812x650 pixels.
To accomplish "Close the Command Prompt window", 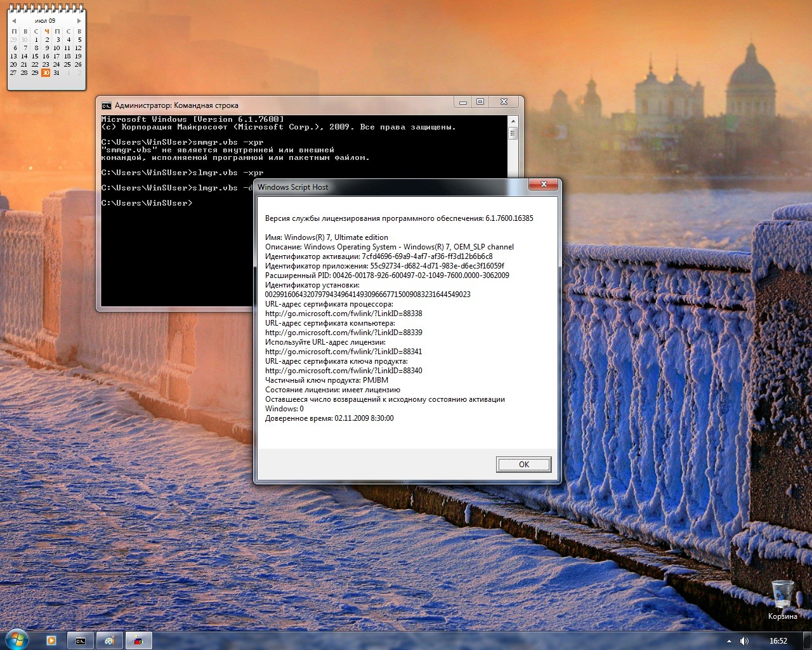I will coord(504,102).
